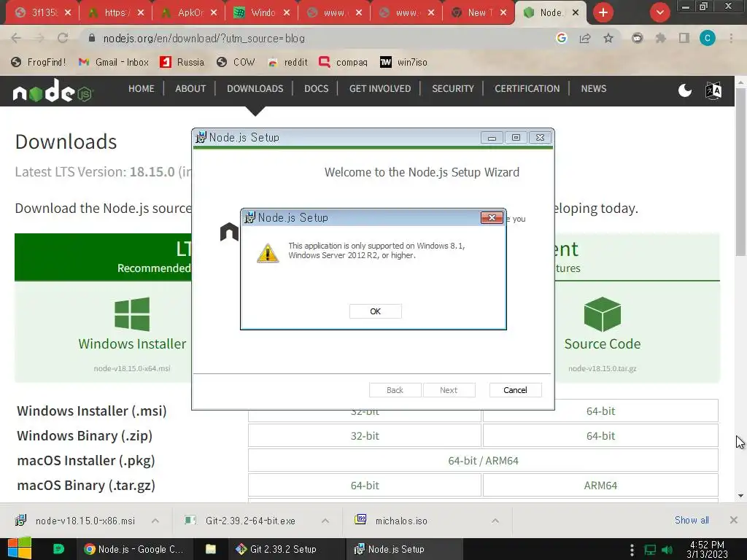
Task: Expand options for michalos.iso download
Action: [495, 521]
